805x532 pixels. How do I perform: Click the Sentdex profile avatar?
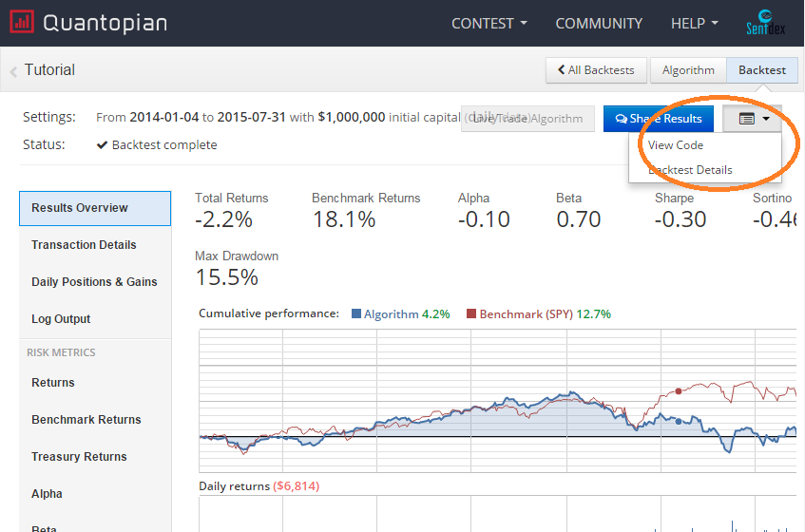pyautogui.click(x=763, y=23)
